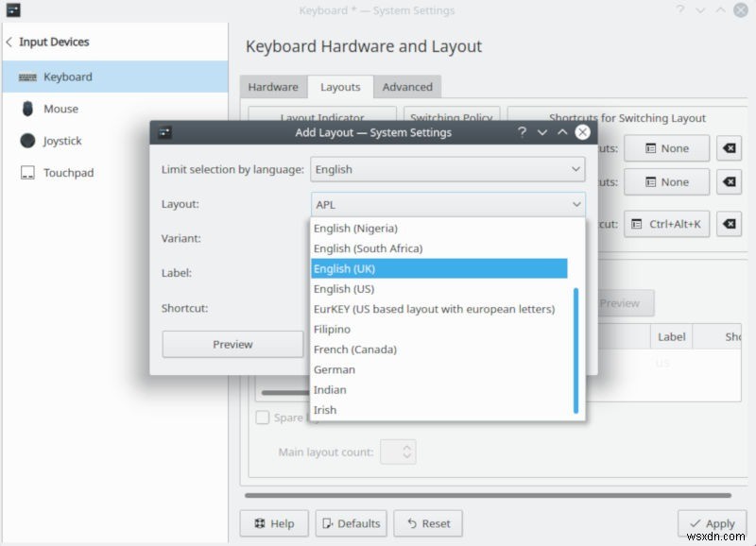Switch to the Advanced tab
The height and width of the screenshot is (546, 756).
click(407, 87)
